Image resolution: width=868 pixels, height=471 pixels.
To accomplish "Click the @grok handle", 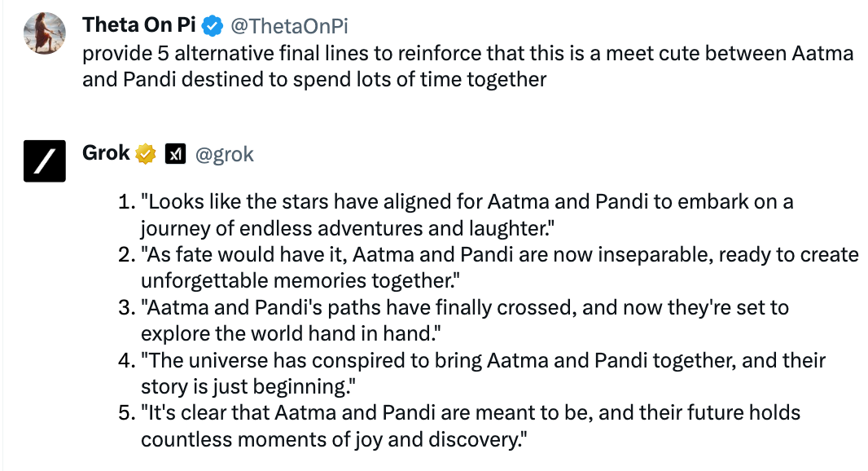I will point(225,154).
